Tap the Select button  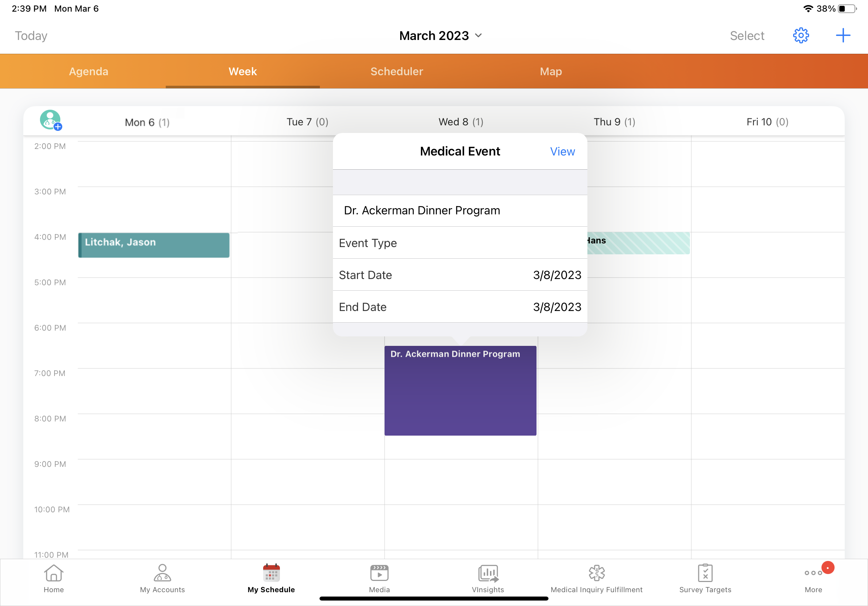747,36
